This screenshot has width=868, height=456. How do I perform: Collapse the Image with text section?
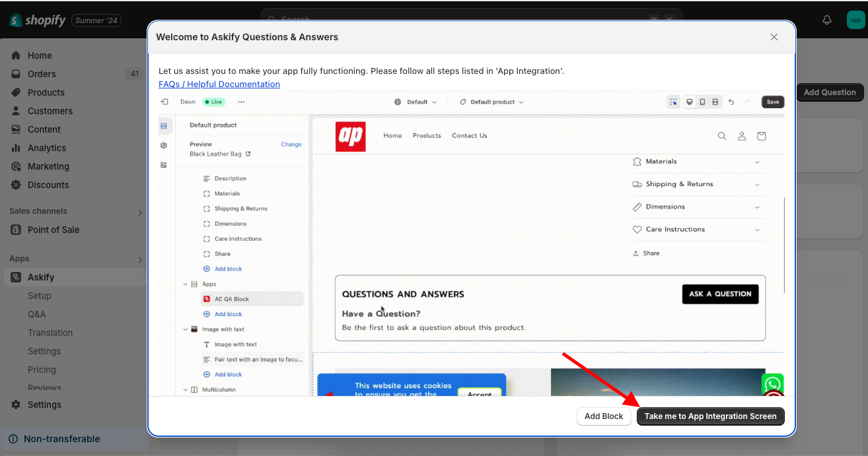coord(186,329)
